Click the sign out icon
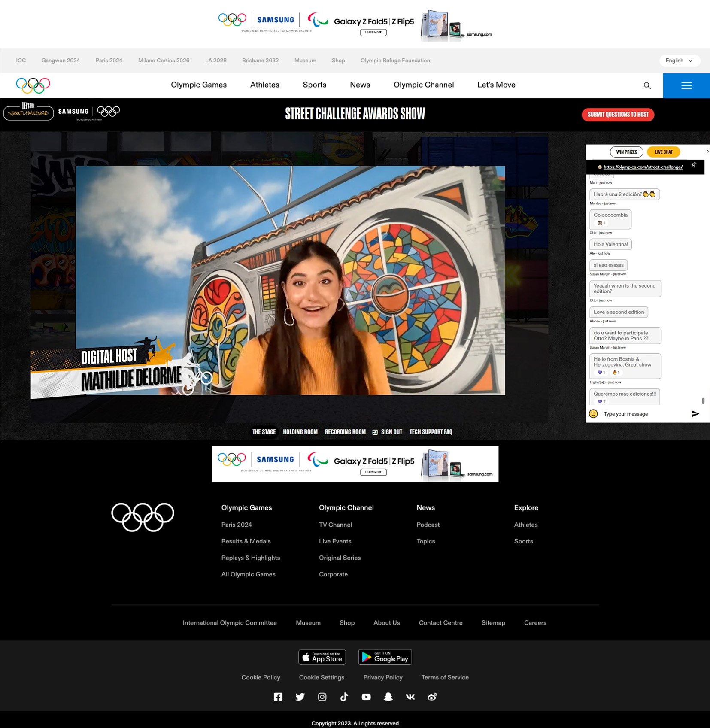 (x=375, y=432)
